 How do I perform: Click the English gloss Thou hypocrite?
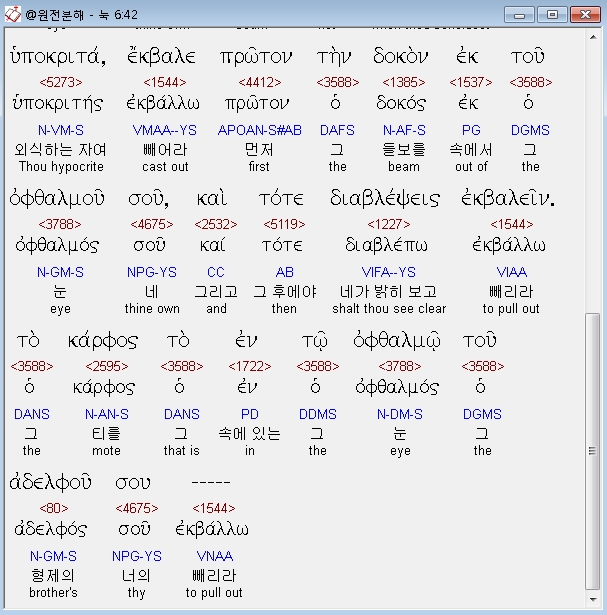pyautogui.click(x=61, y=167)
